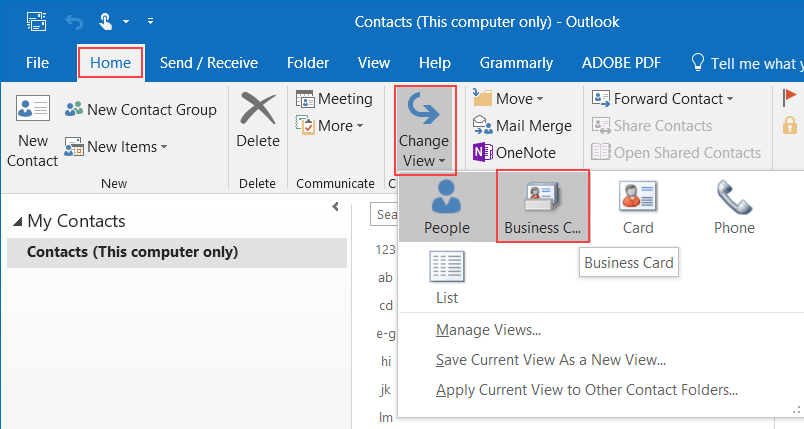Click the Undo arrow in quick access toolbar

(x=74, y=22)
